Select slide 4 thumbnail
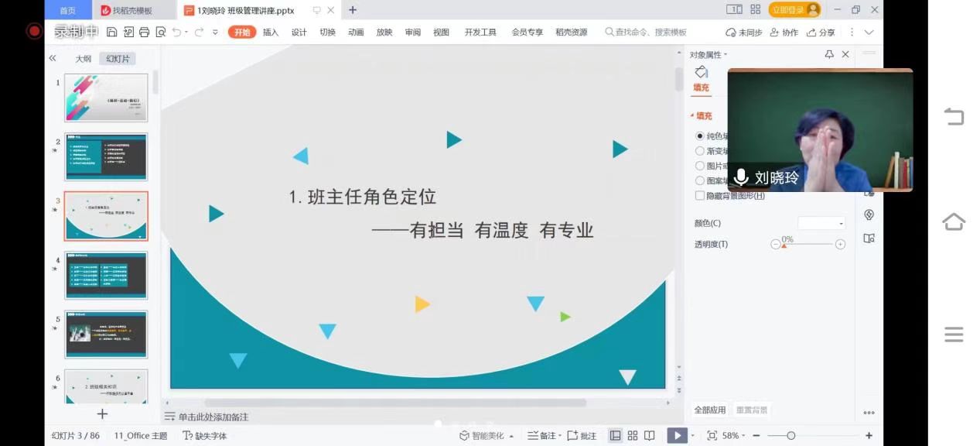The width and height of the screenshot is (980, 446). coord(106,275)
